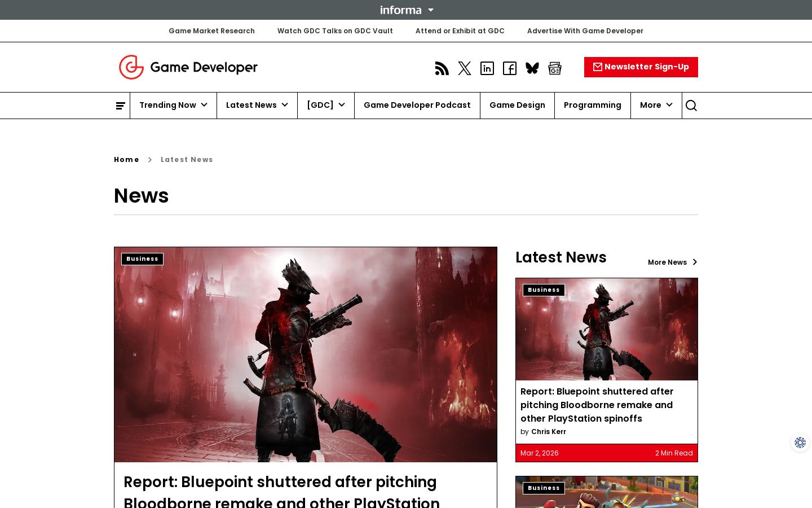Open featured headline about Bluepoint shuttered
The width and height of the screenshot is (812, 508).
(x=281, y=492)
